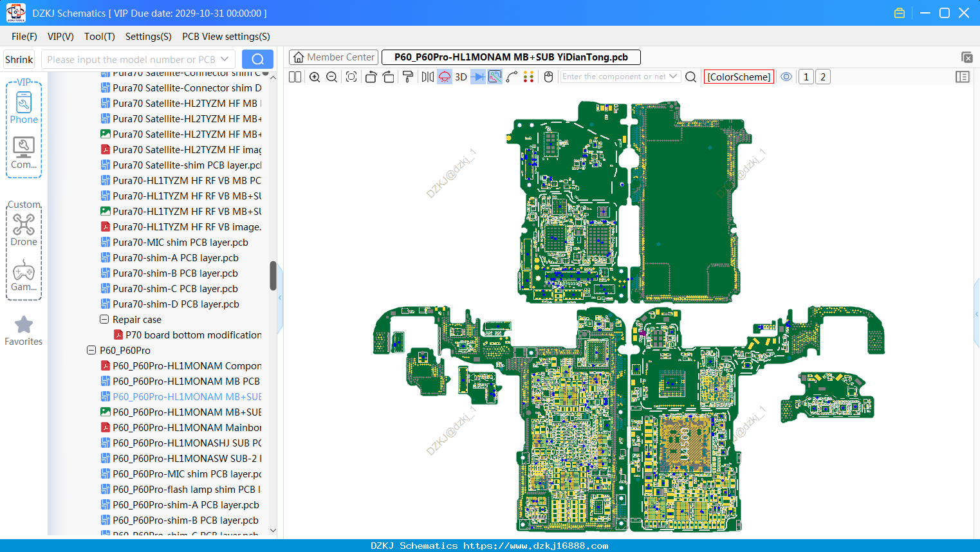The image size is (980, 552).
Task: Click the split view icon
Action: click(295, 77)
